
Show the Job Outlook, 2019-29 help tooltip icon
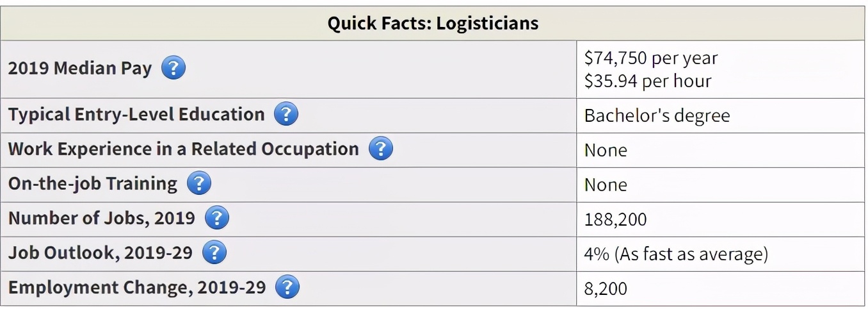coord(214,253)
